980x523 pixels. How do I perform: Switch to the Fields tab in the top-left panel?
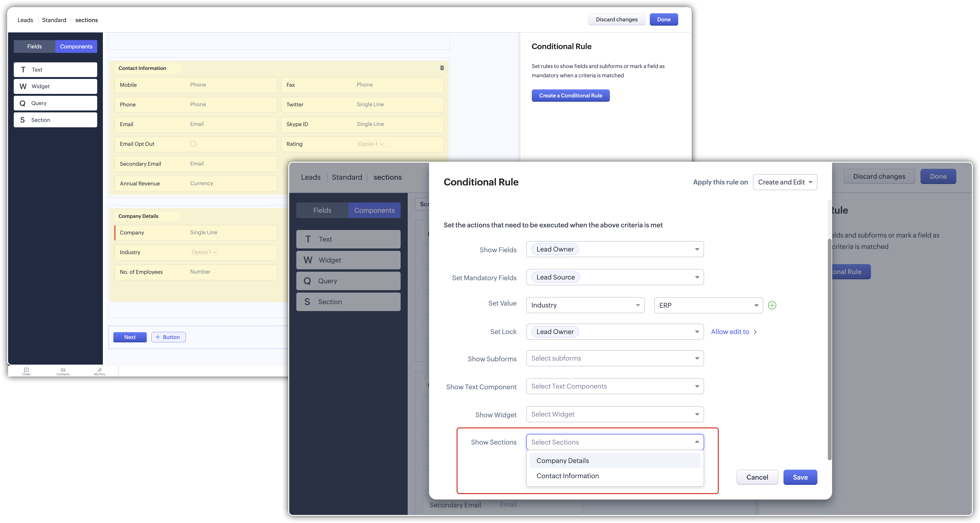35,46
